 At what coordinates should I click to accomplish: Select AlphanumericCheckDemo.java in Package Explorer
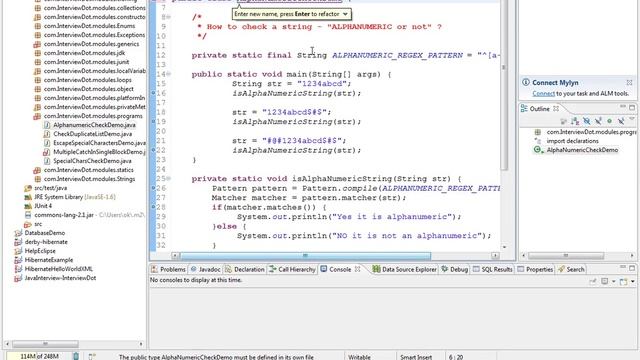(94, 125)
